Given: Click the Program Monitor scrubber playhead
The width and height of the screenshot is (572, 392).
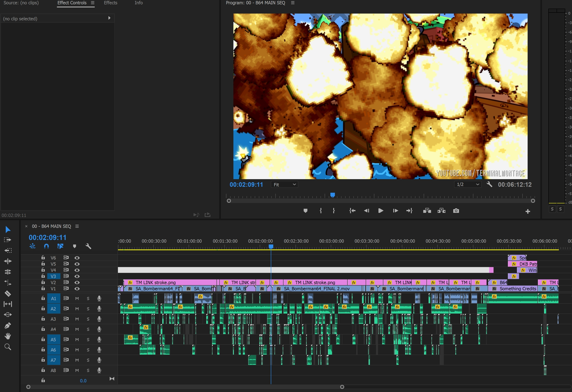Looking at the screenshot, I should click(x=332, y=195).
